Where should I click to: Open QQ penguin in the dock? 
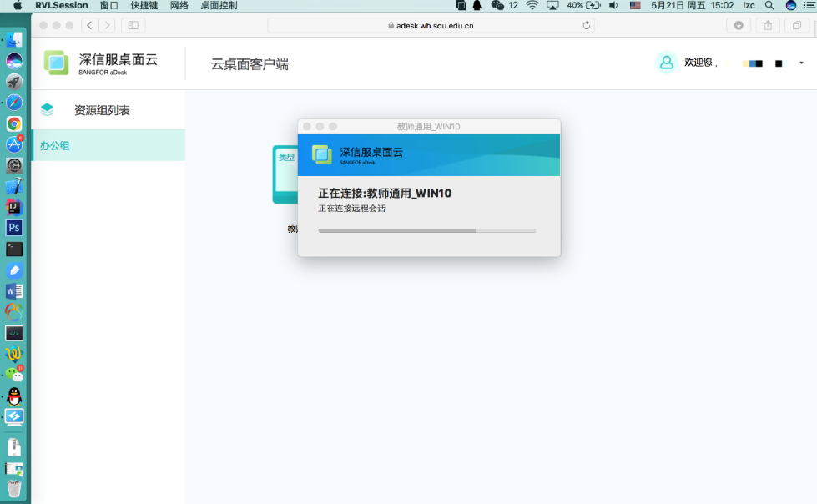click(14, 396)
